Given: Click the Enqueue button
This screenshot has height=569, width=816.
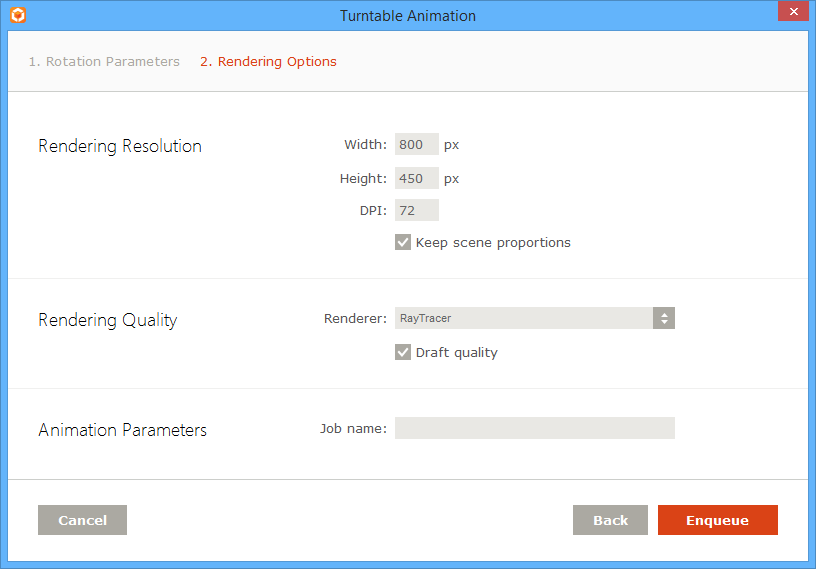Looking at the screenshot, I should tap(718, 520).
